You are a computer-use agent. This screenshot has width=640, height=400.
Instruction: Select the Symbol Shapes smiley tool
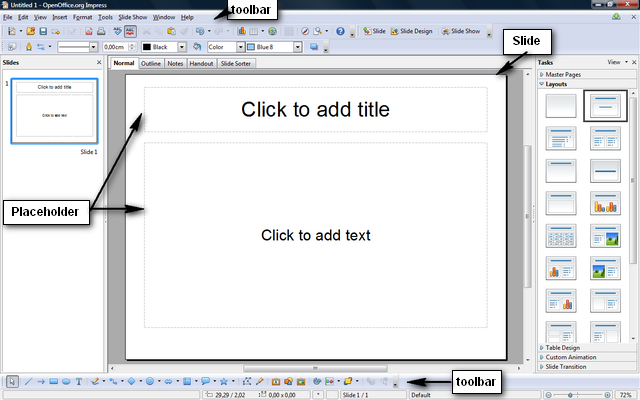coord(150,382)
